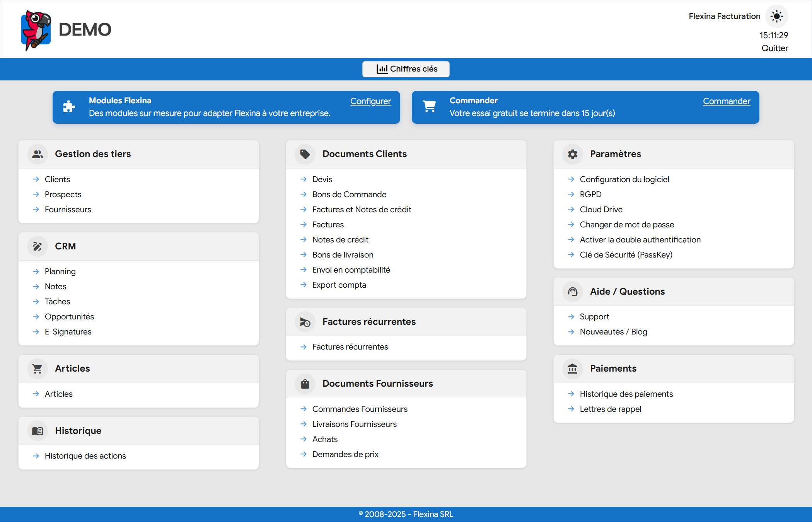Click the shopping cart Commander banner icon

(x=429, y=106)
